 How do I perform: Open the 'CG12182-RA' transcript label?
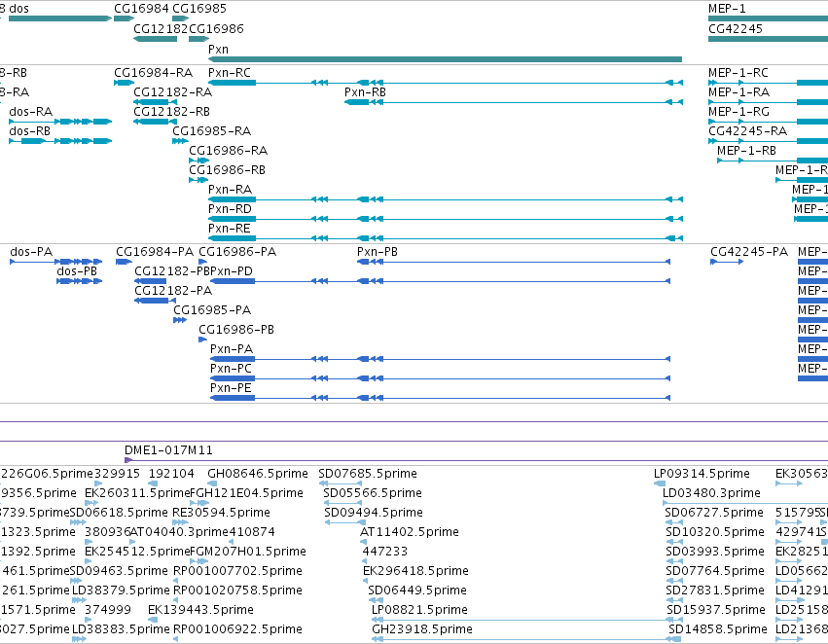point(172,91)
